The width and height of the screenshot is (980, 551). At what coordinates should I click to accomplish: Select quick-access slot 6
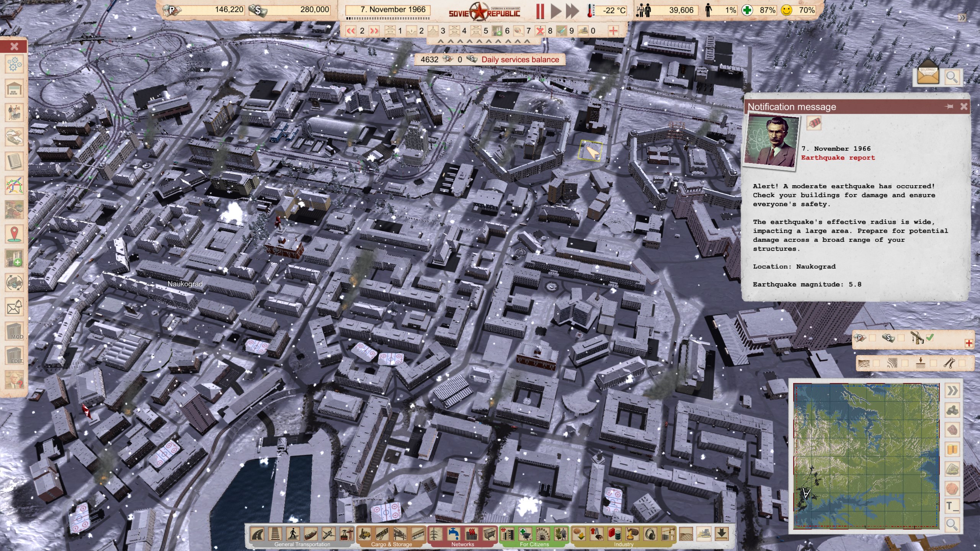[497, 31]
